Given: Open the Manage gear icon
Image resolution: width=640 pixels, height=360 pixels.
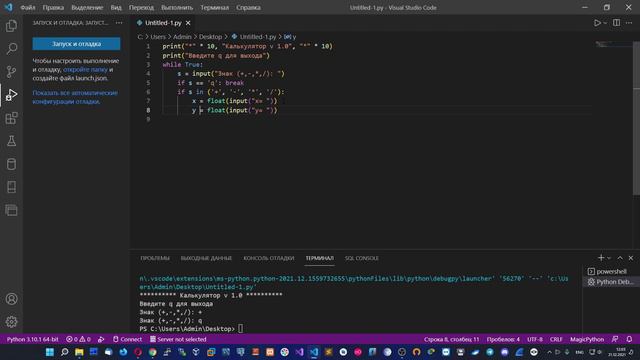Looking at the screenshot, I should (11, 322).
